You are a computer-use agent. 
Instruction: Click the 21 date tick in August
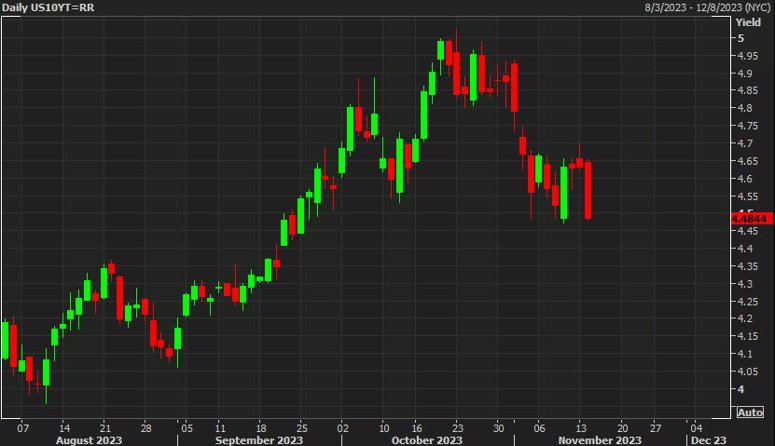click(x=105, y=428)
